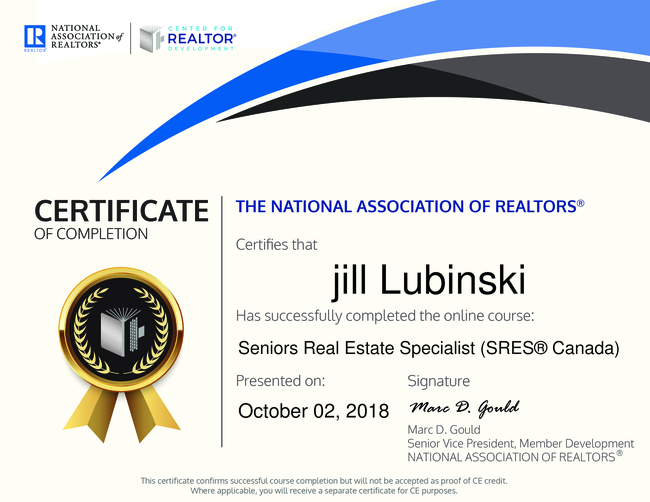The image size is (650, 502).
Task: Click 'NATIONAL ASSOCIATION OF REALTORS' under signature
Action: pos(515,457)
